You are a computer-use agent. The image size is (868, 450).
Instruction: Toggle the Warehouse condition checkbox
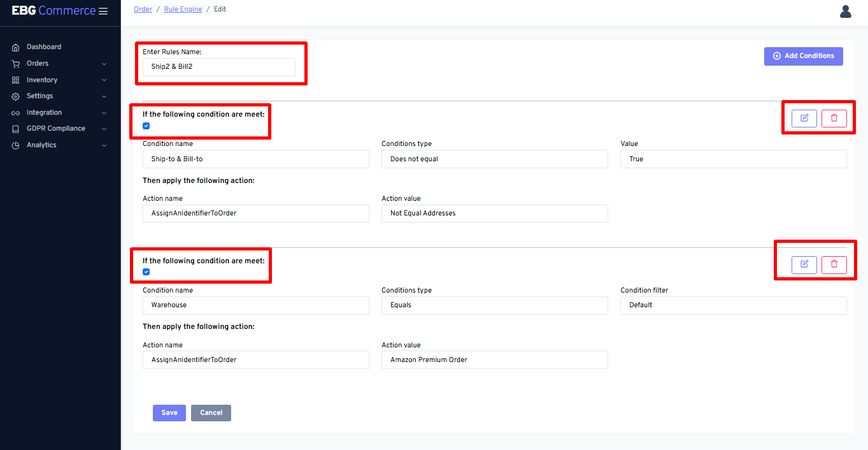146,272
